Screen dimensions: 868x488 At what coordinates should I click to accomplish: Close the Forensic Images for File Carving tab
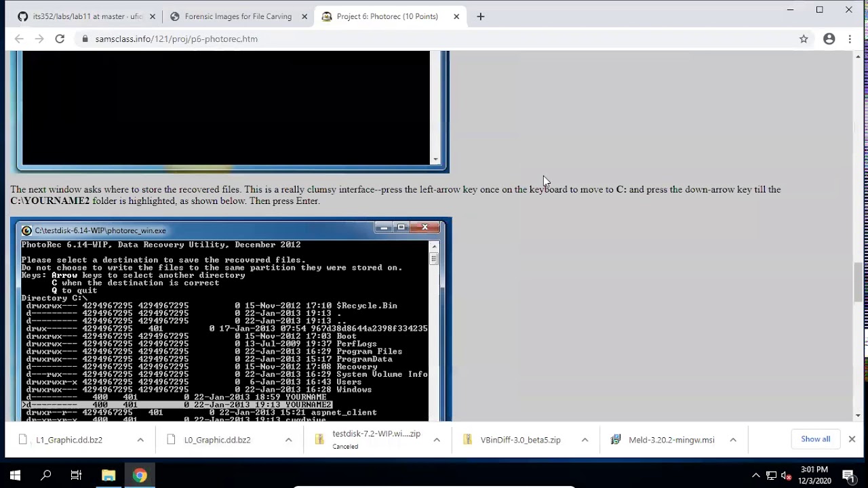point(304,16)
